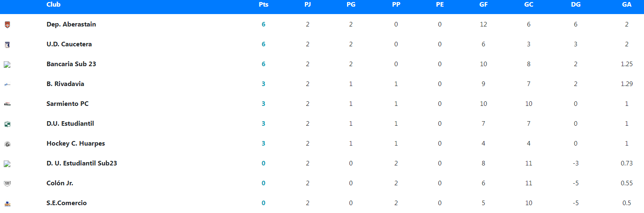
Task: Click the Colón Jr. club badge icon
Action: pyautogui.click(x=7, y=183)
